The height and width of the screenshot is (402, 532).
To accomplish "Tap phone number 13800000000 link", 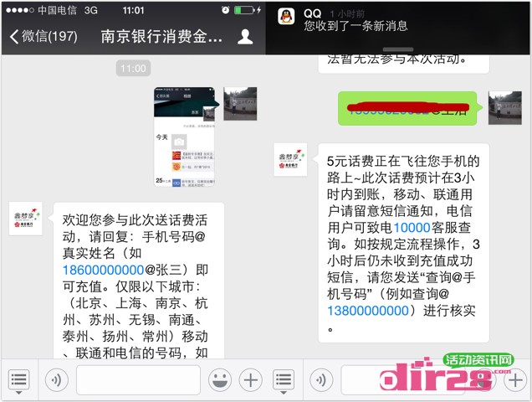I will click(368, 311).
